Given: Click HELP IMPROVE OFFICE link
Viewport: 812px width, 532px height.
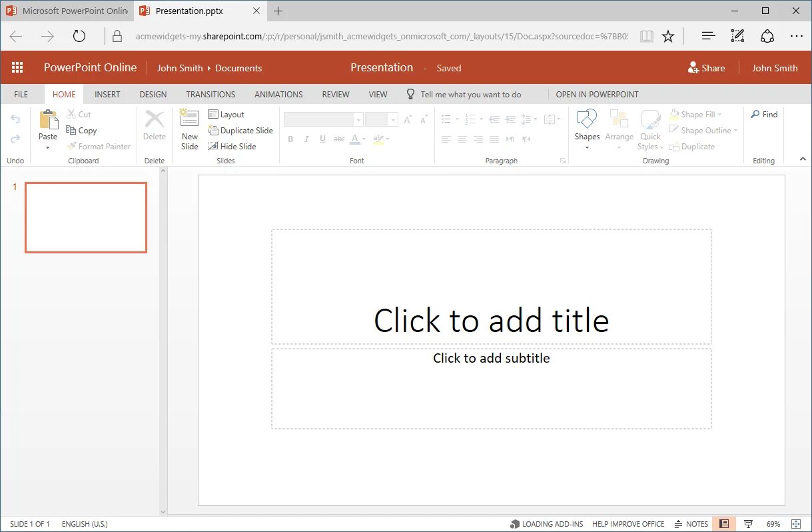Looking at the screenshot, I should point(628,524).
